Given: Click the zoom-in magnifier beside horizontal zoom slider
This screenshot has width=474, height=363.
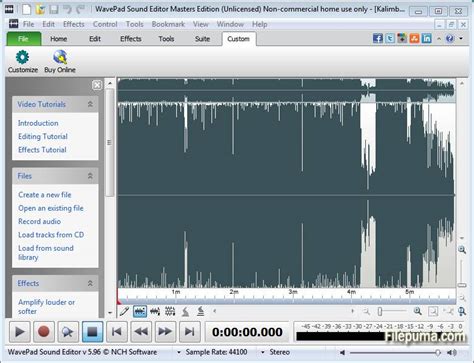Looking at the screenshot, I should 417,311.
